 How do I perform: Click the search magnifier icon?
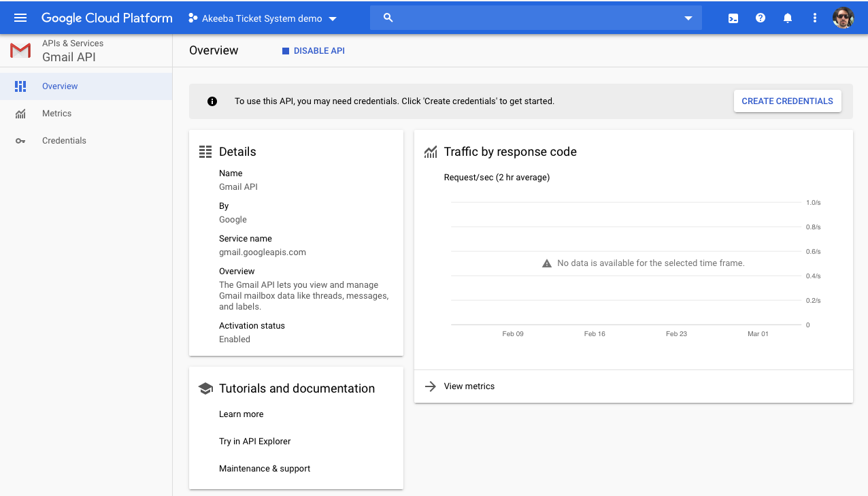[388, 18]
